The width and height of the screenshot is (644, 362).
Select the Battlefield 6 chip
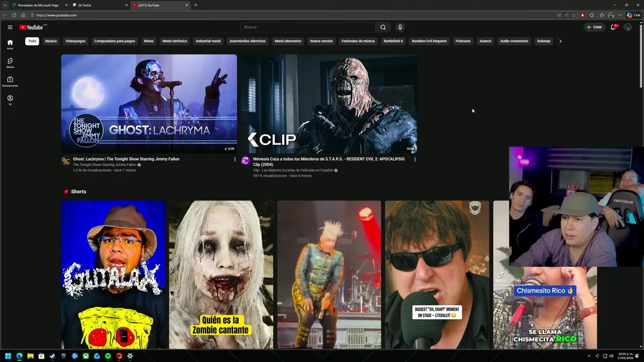pos(393,41)
